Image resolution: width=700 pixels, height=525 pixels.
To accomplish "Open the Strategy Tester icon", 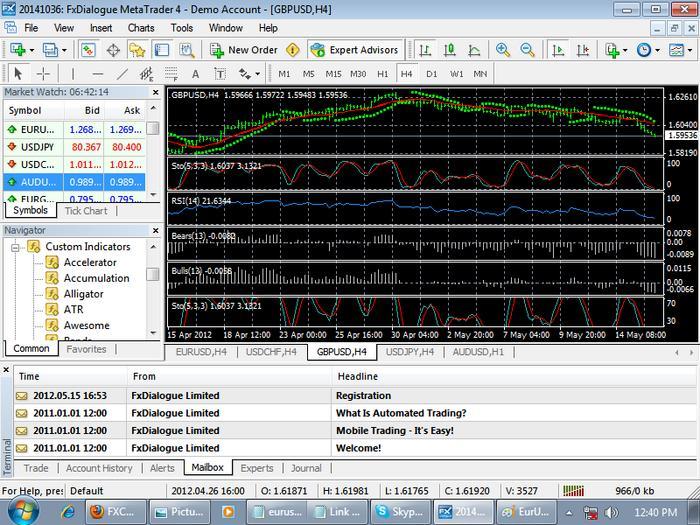I will [x=186, y=50].
